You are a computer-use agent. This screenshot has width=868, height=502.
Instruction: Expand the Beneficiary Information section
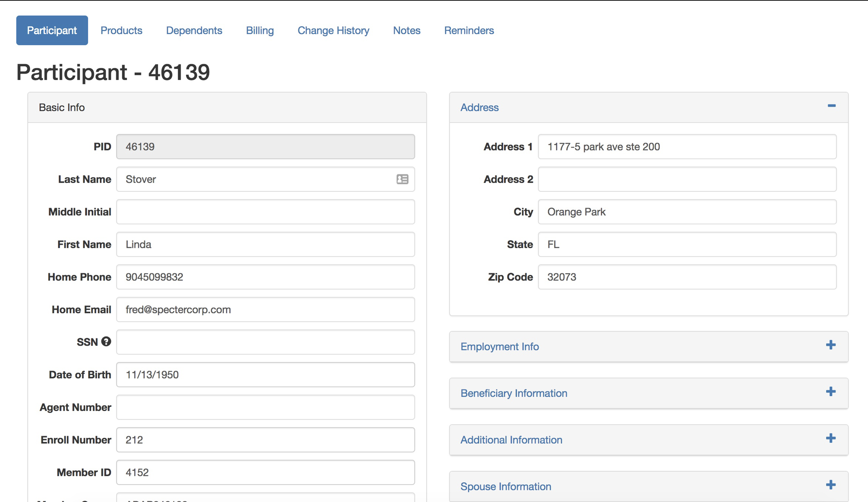tap(831, 391)
